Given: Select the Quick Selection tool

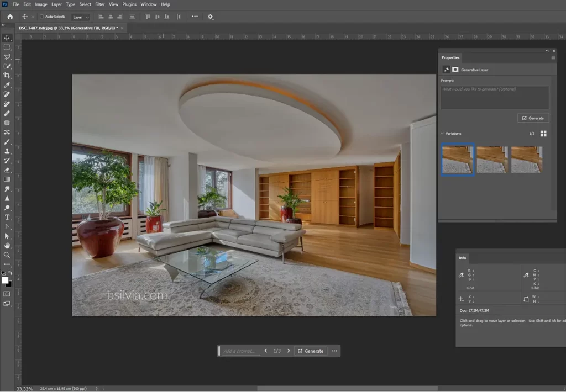Looking at the screenshot, I should pos(7,66).
